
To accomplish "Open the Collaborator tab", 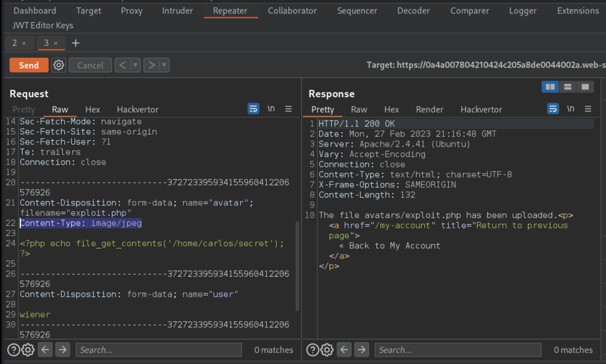I will [x=292, y=11].
